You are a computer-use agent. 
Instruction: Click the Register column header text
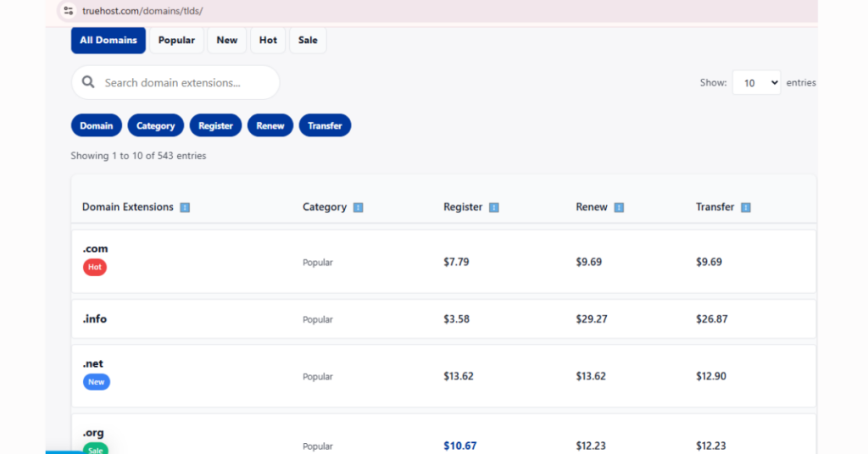tap(463, 207)
